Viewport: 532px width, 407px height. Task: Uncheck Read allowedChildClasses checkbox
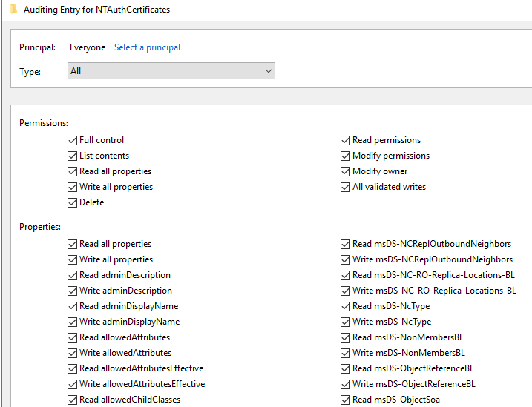[x=72, y=400]
